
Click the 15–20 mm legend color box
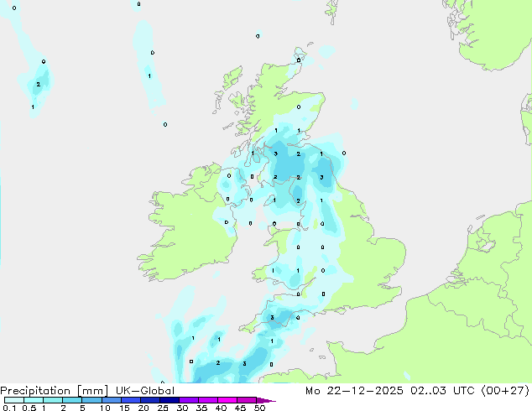(130, 400)
